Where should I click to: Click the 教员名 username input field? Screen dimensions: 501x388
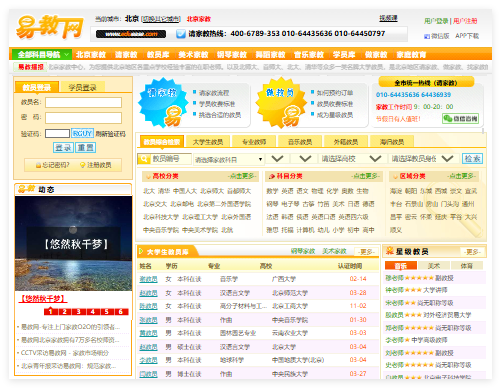coord(83,102)
